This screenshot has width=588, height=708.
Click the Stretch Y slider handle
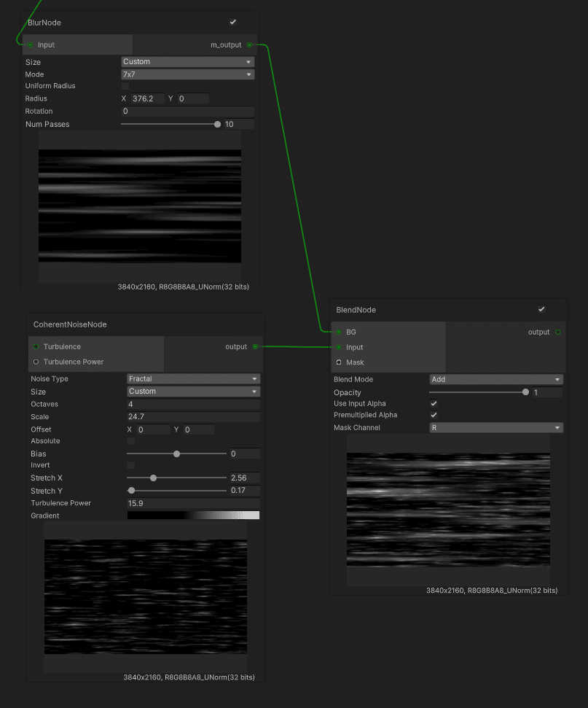[x=131, y=491]
